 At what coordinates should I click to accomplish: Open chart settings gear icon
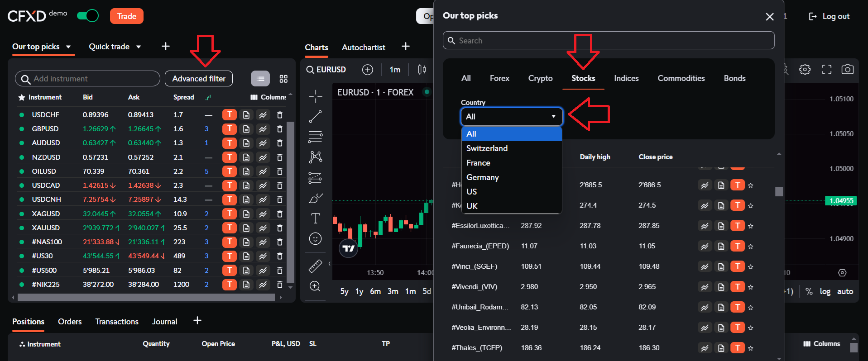(x=805, y=70)
